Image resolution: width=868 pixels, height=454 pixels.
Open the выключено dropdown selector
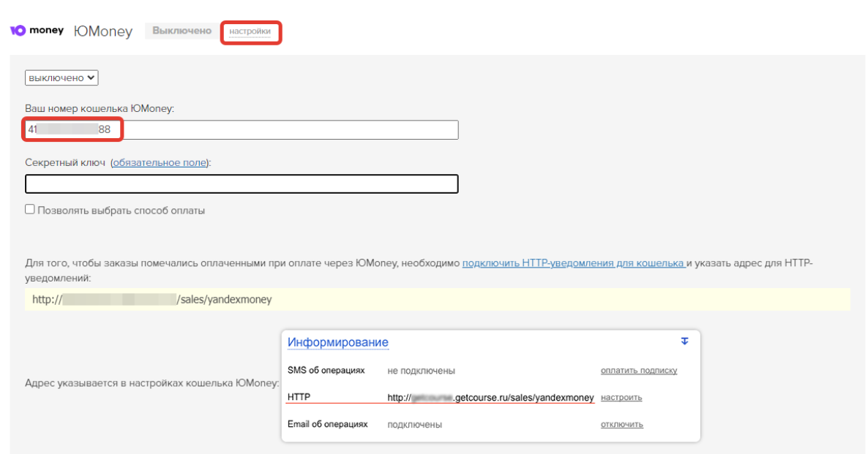pos(61,78)
